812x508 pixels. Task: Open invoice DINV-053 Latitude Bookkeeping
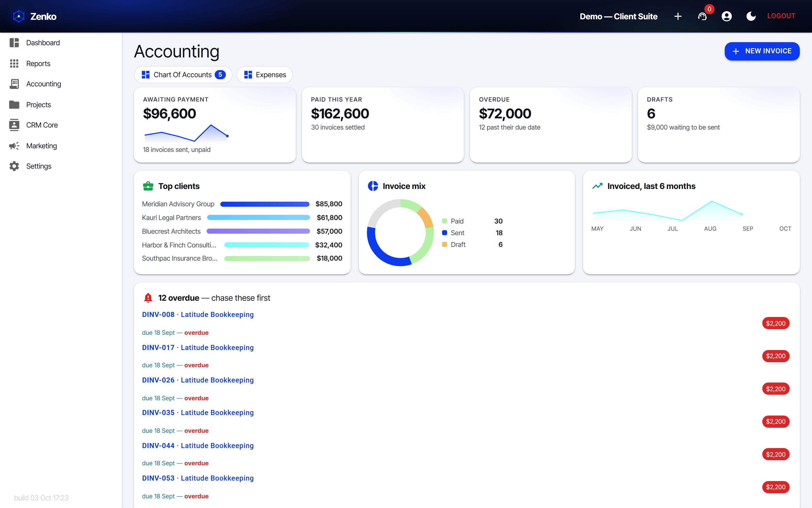pos(198,478)
